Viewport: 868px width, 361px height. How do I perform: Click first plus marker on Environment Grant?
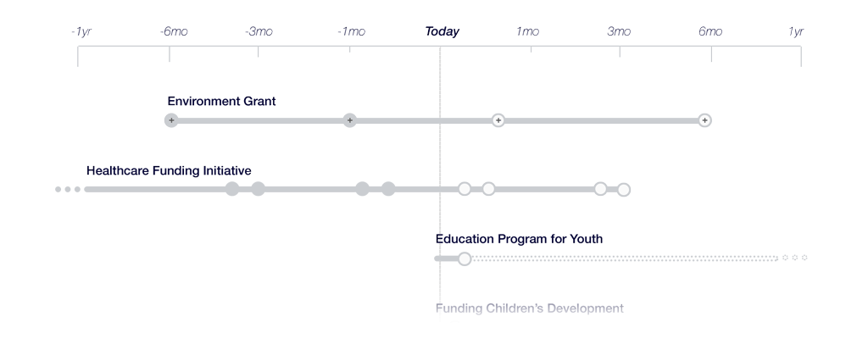point(171,120)
